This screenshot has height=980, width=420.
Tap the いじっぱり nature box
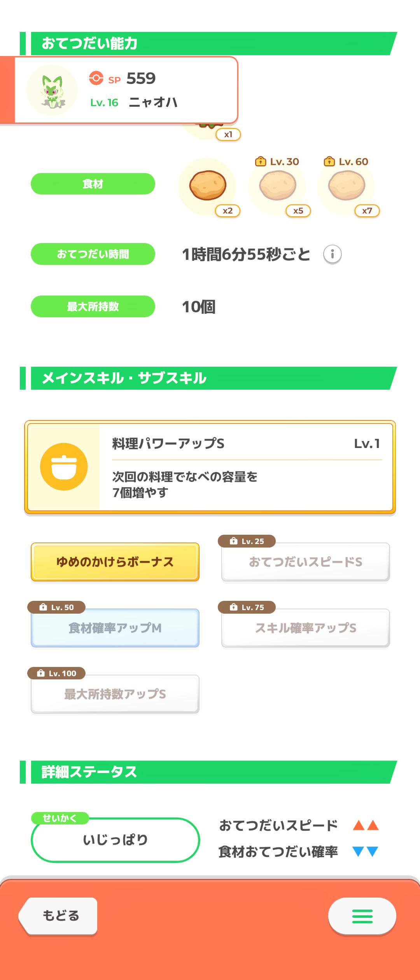[115, 840]
